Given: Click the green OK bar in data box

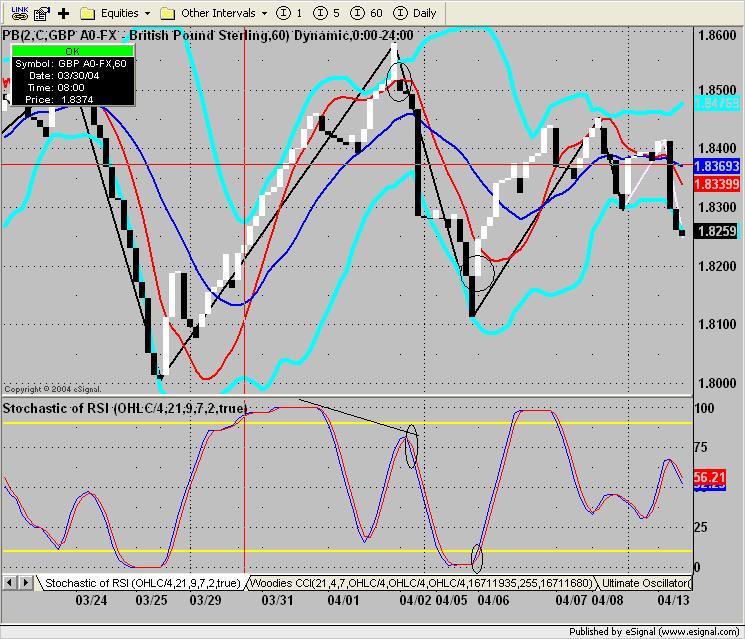Looking at the screenshot, I should (x=72, y=51).
